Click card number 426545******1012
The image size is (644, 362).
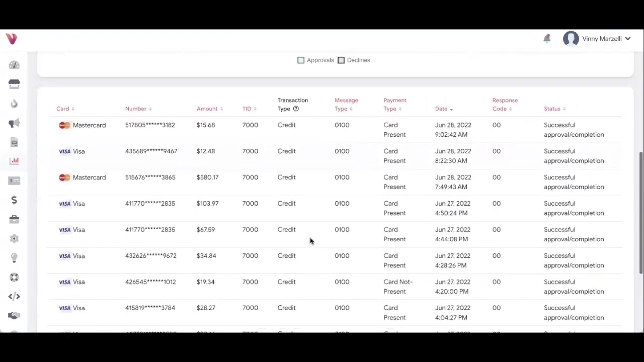tap(150, 282)
